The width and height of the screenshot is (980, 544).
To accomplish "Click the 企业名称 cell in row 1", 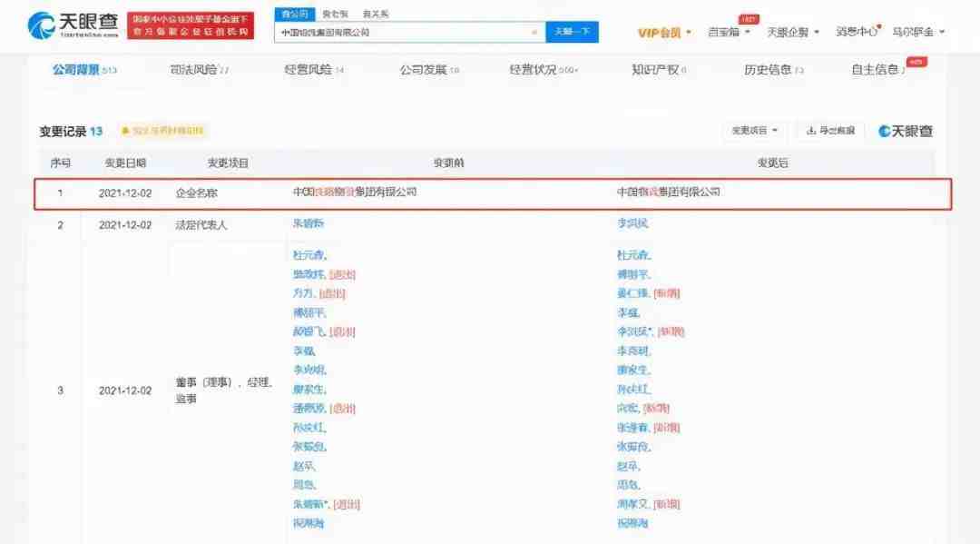I will click(196, 193).
